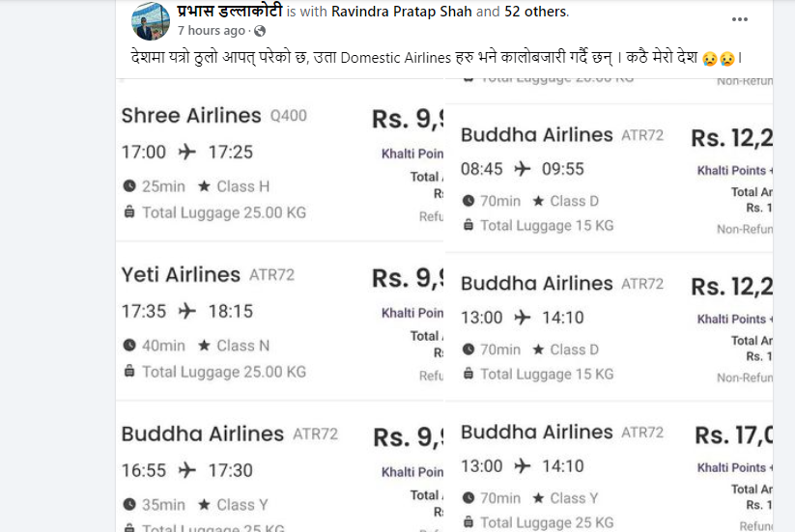This screenshot has width=795, height=532.
Task: Click airplane icon on Buddha 08:45 flight
Action: coord(523,169)
